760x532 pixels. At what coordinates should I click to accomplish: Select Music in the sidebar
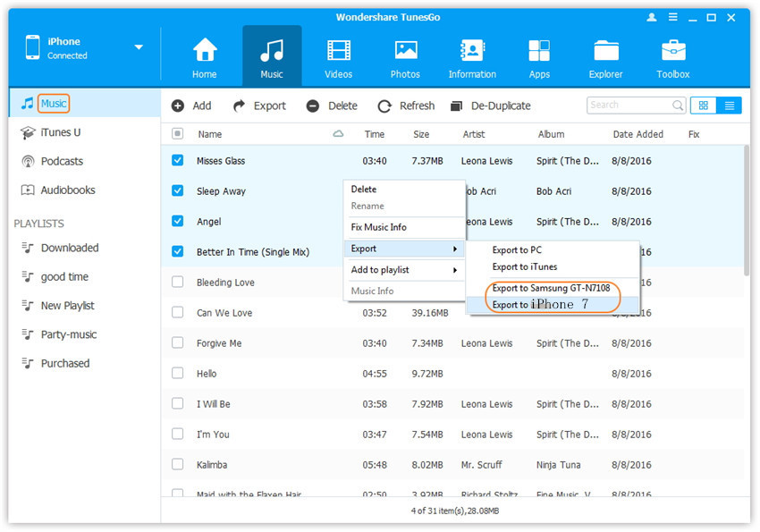point(54,103)
